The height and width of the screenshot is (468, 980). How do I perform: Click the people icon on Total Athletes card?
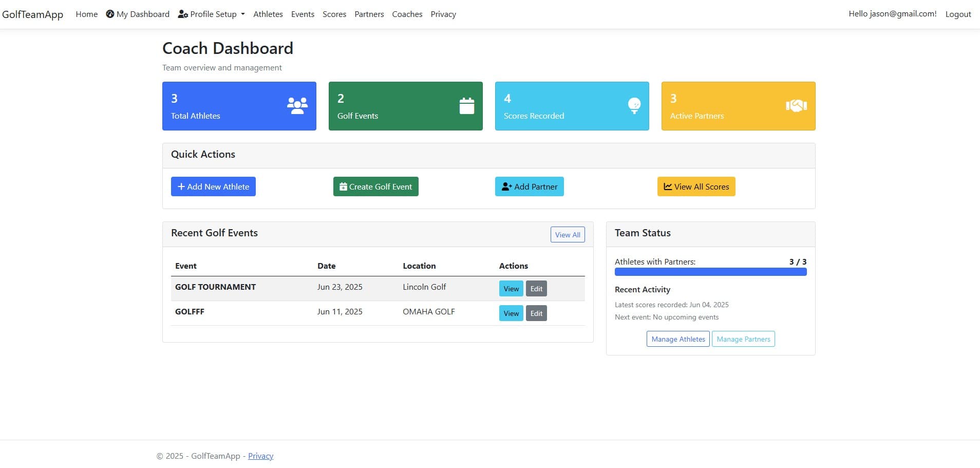tap(296, 105)
